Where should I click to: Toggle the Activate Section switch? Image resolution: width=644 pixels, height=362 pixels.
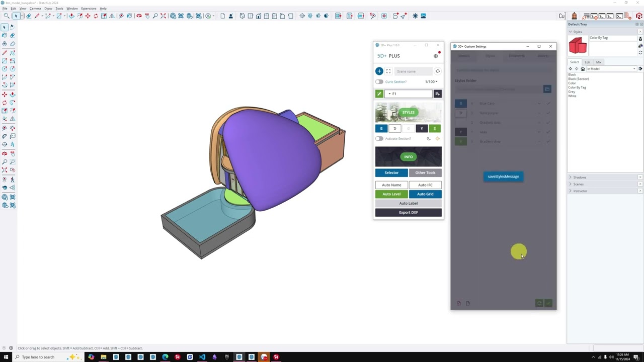[x=379, y=139]
